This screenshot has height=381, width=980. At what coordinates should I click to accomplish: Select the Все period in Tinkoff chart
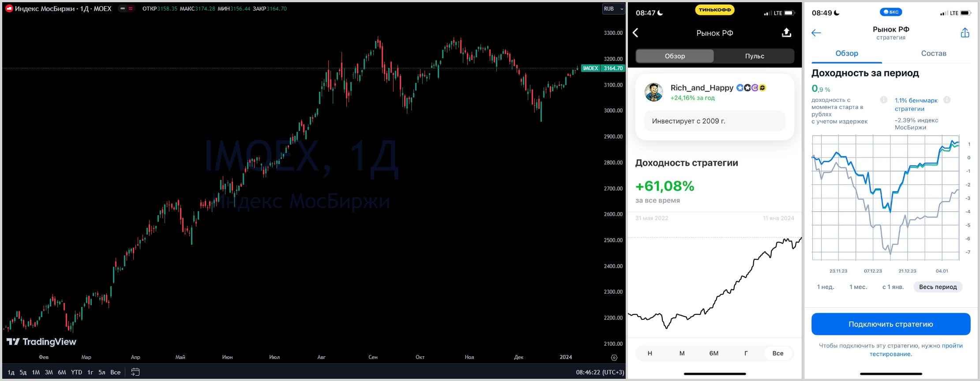pyautogui.click(x=778, y=353)
